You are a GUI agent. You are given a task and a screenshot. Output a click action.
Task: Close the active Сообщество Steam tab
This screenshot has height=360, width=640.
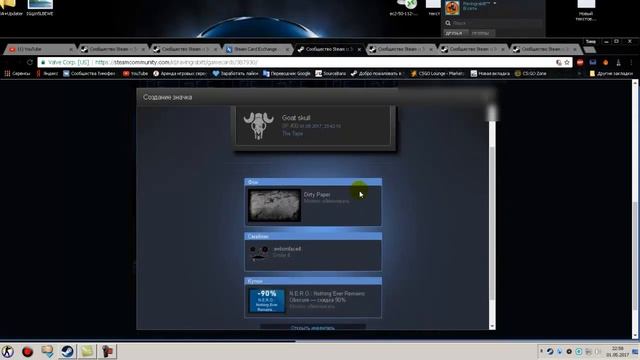[x=359, y=49]
